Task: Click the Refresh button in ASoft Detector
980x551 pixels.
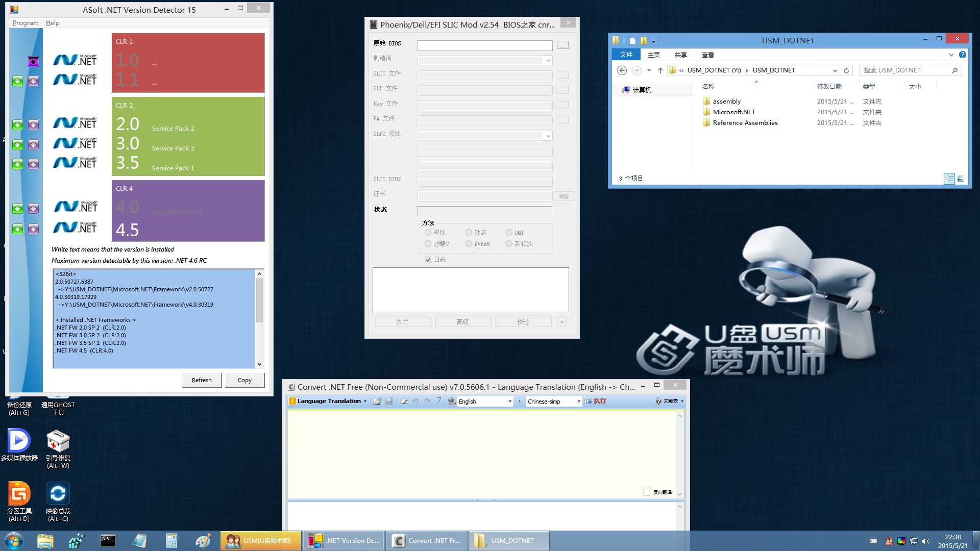Action: coord(202,380)
